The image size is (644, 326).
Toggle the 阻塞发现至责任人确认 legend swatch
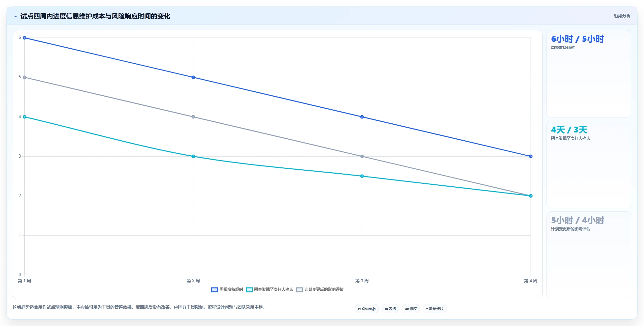click(x=249, y=289)
